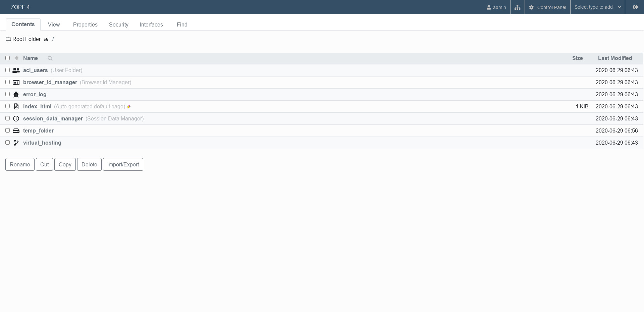Toggle the sort arrows beside Name column

tap(16, 58)
